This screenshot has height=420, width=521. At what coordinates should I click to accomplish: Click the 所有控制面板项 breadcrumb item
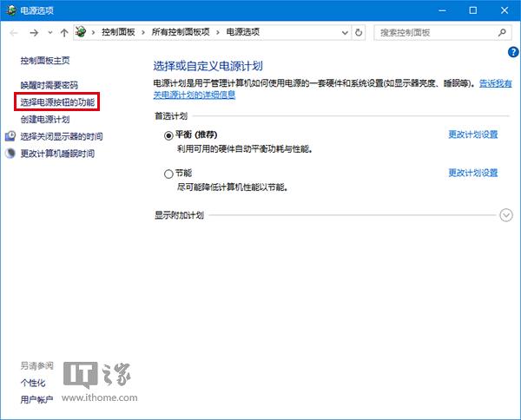coord(181,32)
